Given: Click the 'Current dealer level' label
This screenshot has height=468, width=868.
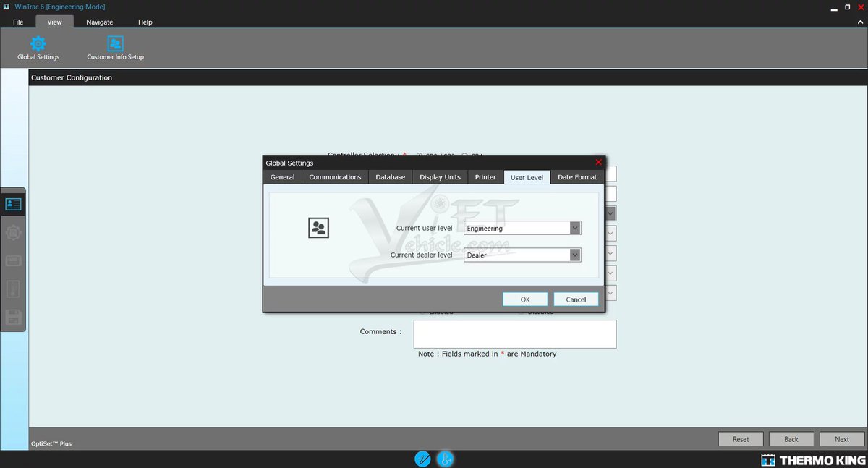Looking at the screenshot, I should point(421,255).
